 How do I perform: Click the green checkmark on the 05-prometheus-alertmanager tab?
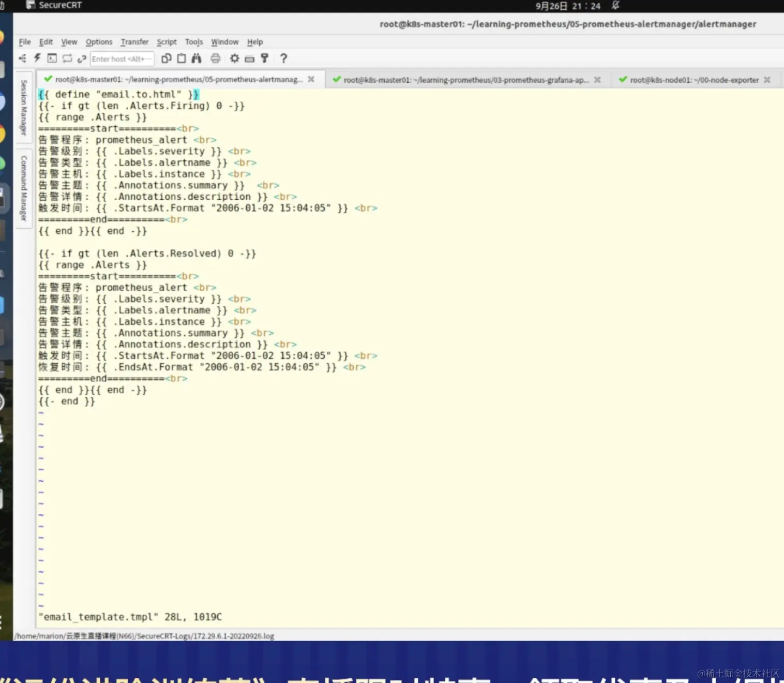(48, 79)
